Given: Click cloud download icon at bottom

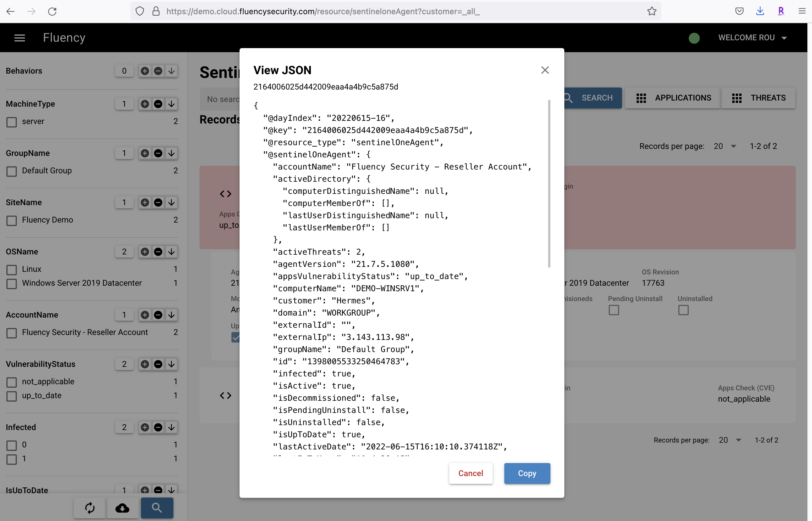Looking at the screenshot, I should [x=122, y=508].
